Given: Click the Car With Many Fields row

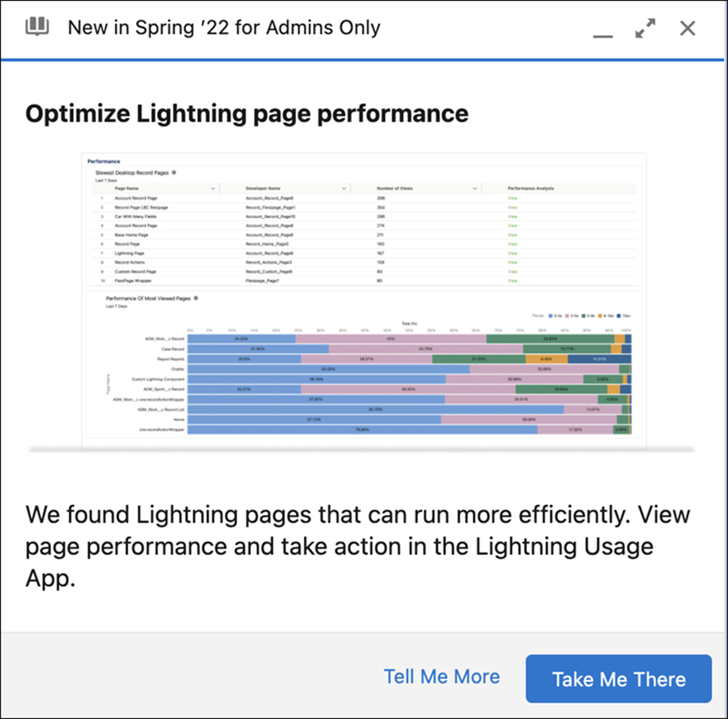Looking at the screenshot, I should coord(136,217).
